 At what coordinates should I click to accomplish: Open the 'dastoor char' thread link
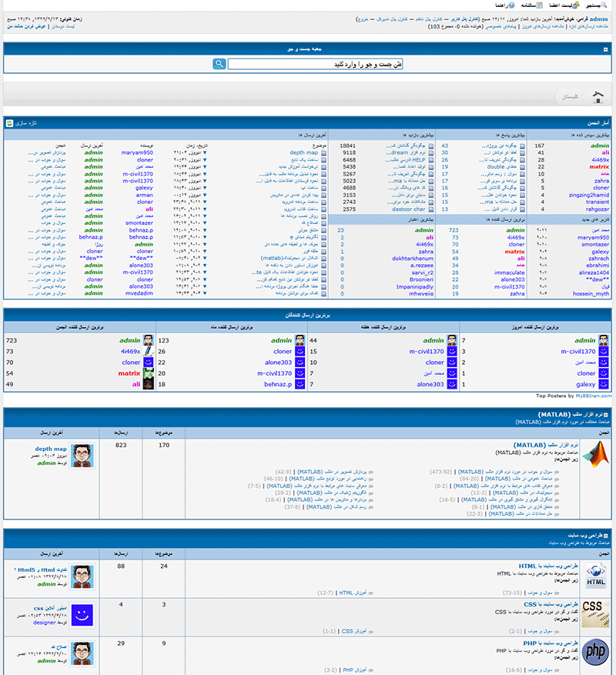[x=408, y=209]
